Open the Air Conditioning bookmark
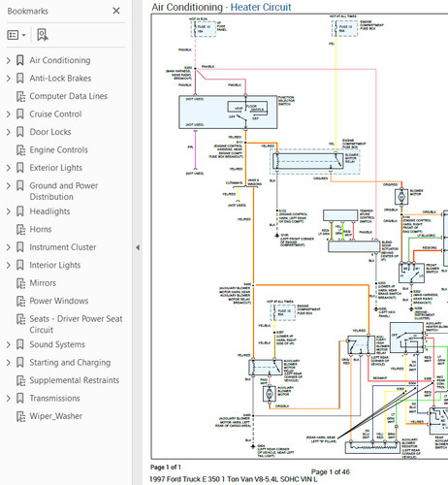 (x=60, y=60)
